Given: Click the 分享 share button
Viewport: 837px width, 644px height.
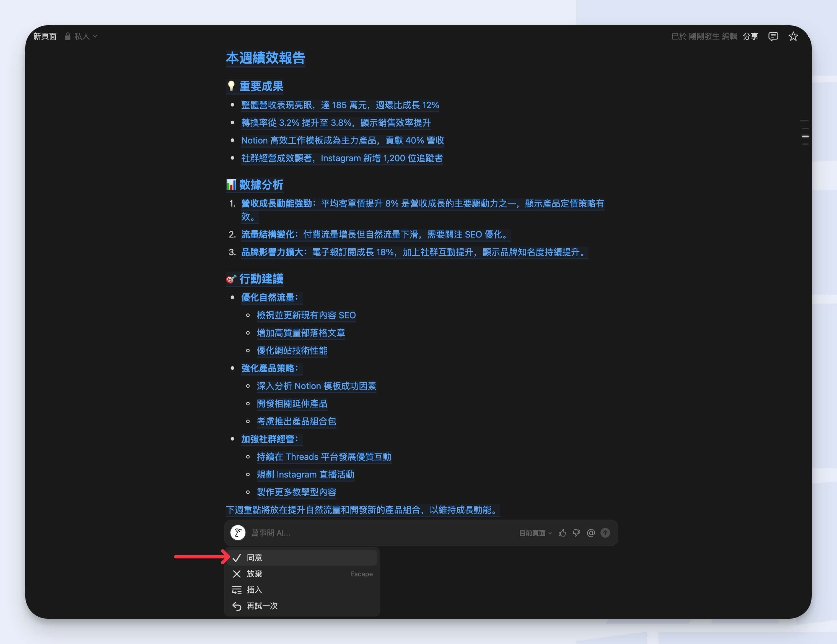Looking at the screenshot, I should coord(750,36).
